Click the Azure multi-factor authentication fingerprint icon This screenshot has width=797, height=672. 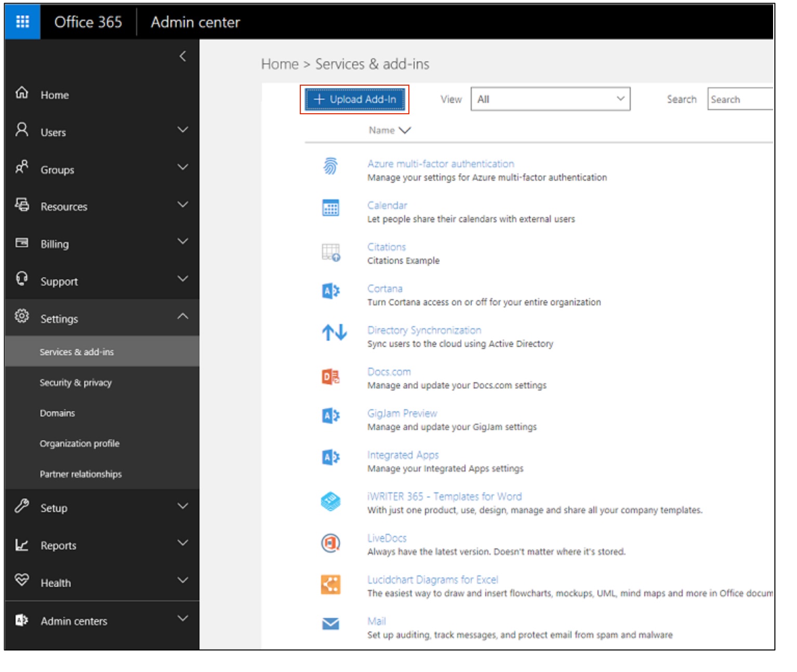point(330,166)
